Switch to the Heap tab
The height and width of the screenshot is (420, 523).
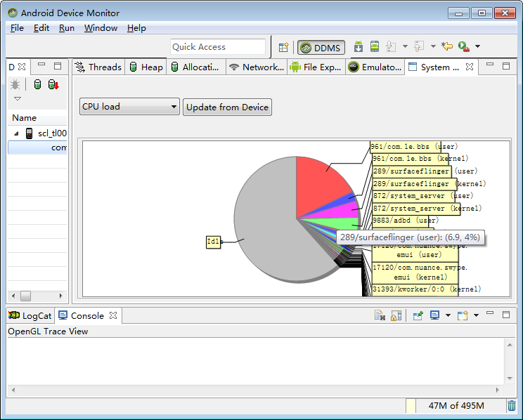pos(146,67)
